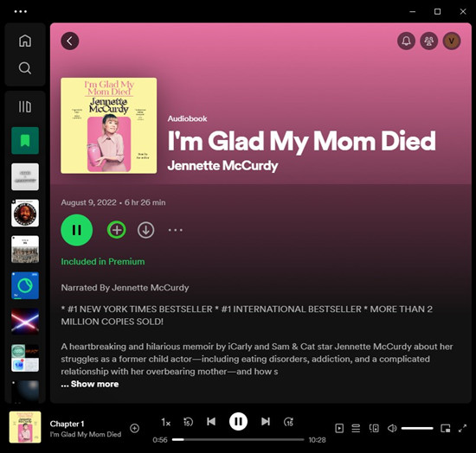Rewind 15 seconds
Image resolution: width=476 pixels, height=453 pixels.
point(188,422)
